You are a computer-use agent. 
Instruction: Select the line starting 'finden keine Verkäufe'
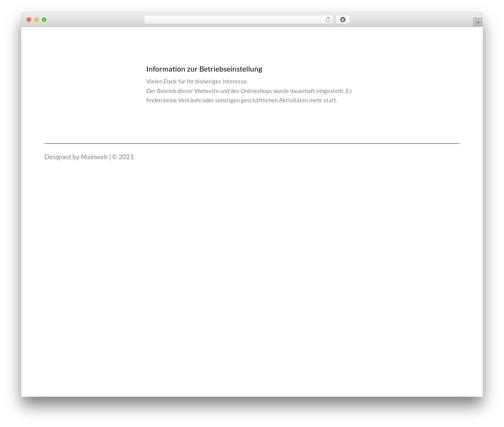tap(242, 100)
